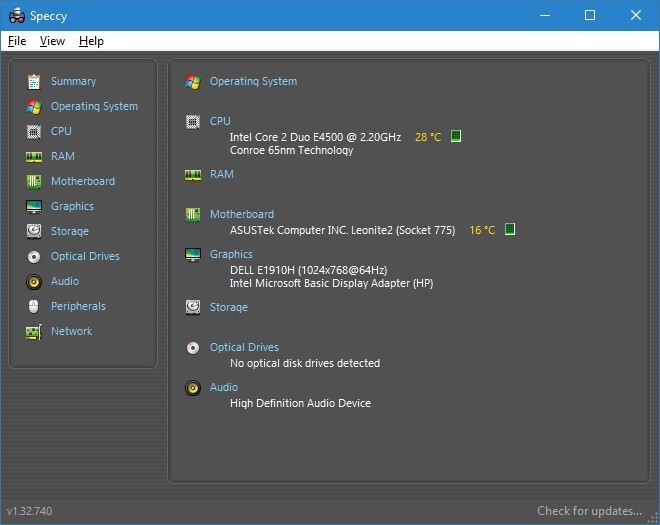Show Motherboard details from sidebar
This screenshot has width=660, height=525.
coord(83,181)
